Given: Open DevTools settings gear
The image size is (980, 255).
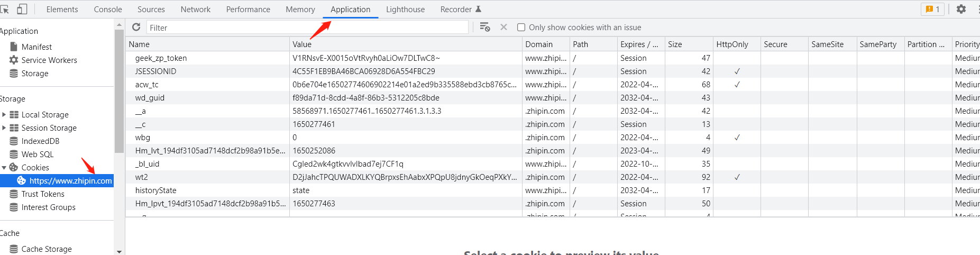Looking at the screenshot, I should click(x=961, y=9).
